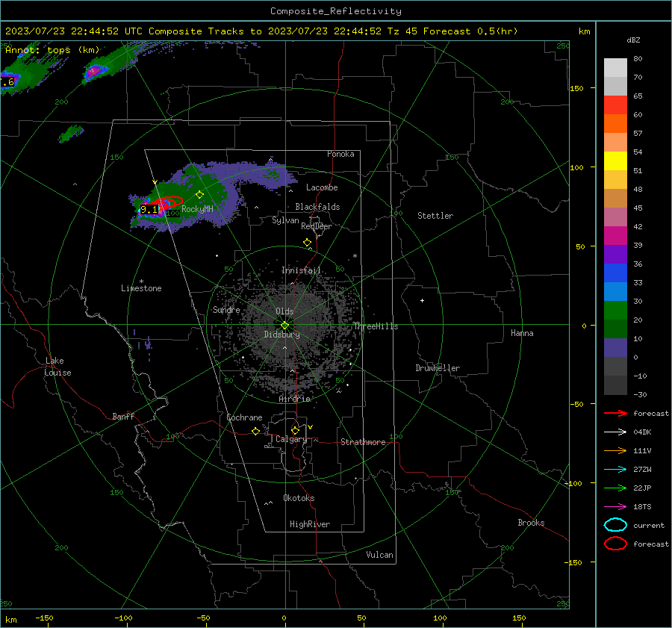Viewport: 672px width, 628px height.
Task: Click the Sundre label
Action: click(x=226, y=310)
